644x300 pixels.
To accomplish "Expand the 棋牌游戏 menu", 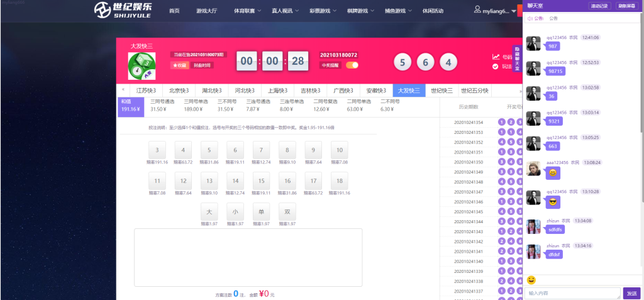I will point(360,11).
